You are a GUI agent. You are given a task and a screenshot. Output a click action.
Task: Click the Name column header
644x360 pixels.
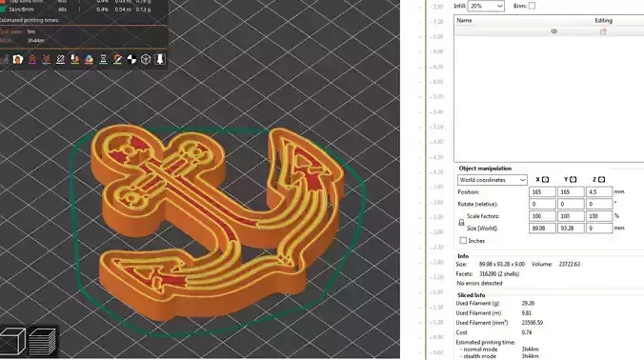pyautogui.click(x=464, y=20)
